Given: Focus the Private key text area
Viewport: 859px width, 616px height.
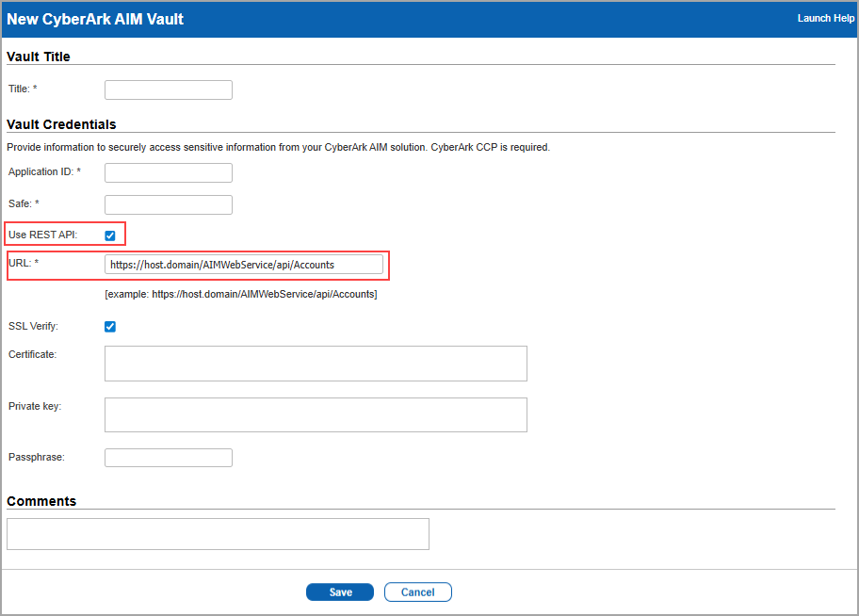Looking at the screenshot, I should [316, 414].
